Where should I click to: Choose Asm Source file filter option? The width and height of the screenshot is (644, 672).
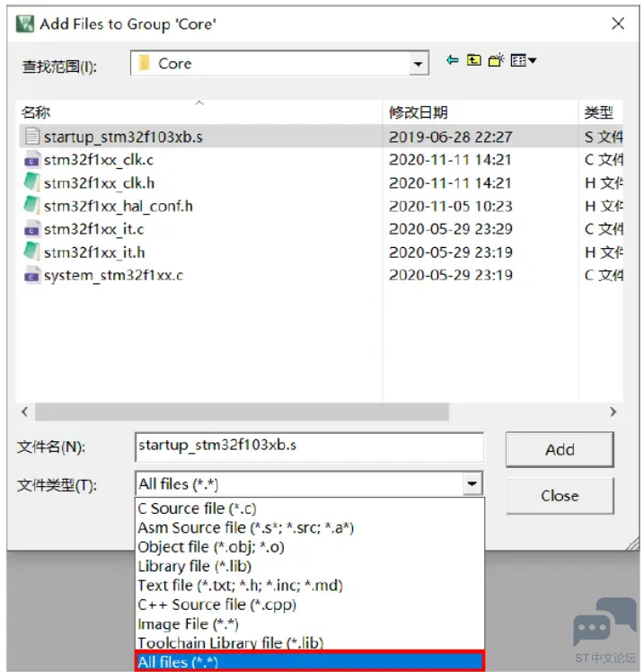(310, 528)
